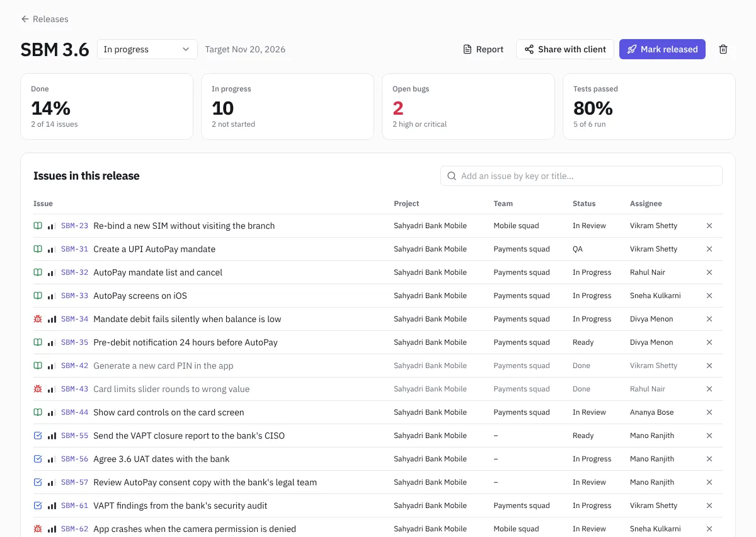Focus the Add an issue search field
Viewport: 756px width, 537px height.
[581, 176]
